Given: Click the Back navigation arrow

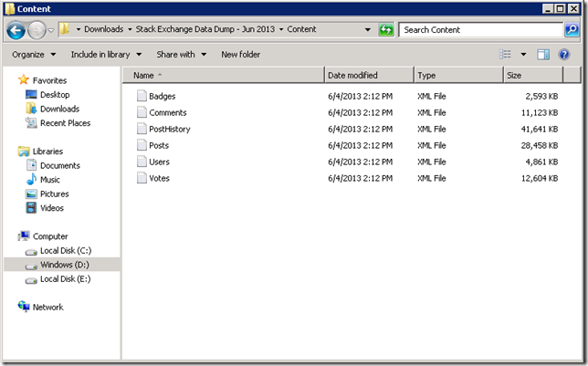Looking at the screenshot, I should (16, 30).
